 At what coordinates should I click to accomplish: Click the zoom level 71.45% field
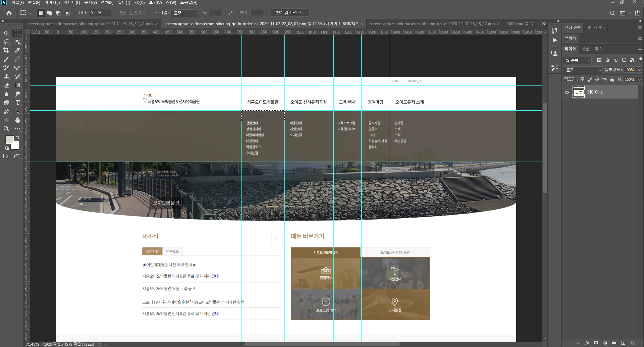(x=33, y=344)
